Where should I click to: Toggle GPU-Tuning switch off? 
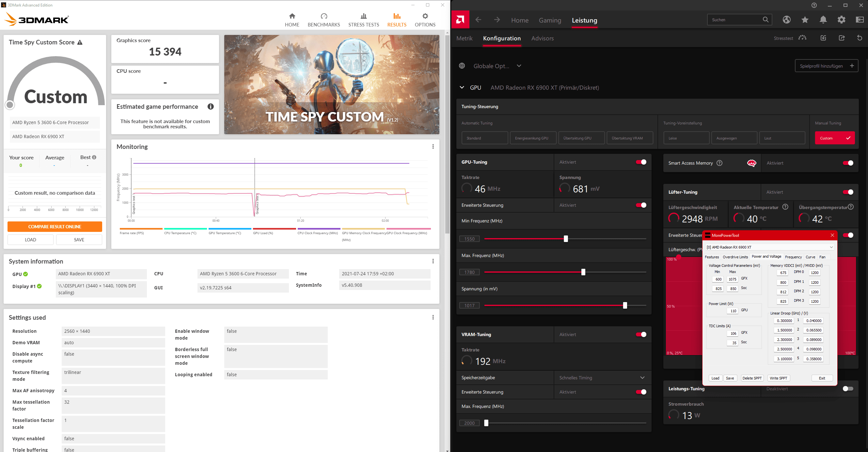click(x=641, y=162)
